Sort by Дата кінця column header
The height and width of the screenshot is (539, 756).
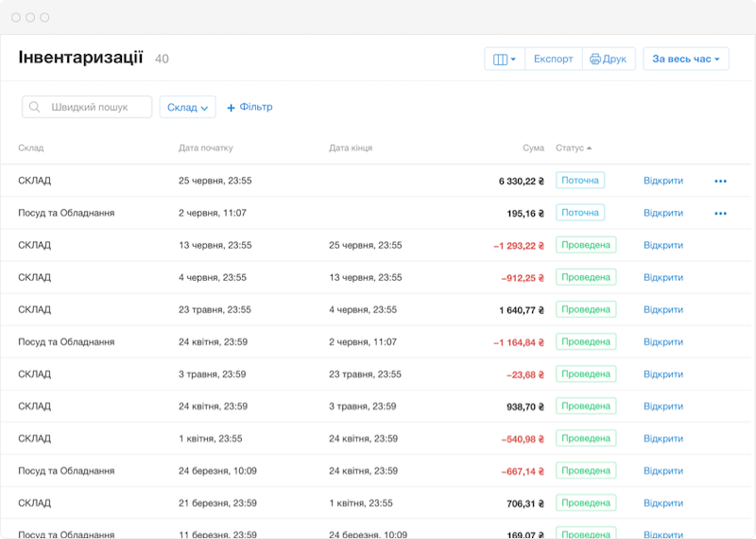point(351,148)
